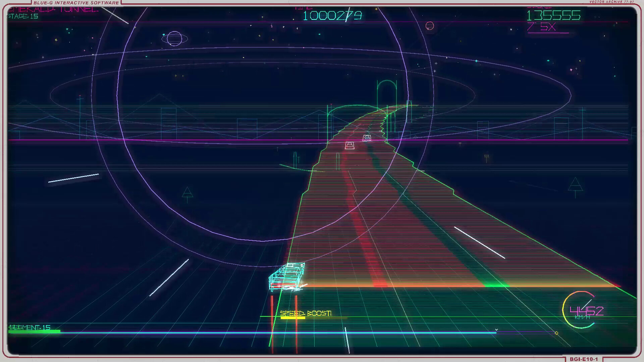Click the green Segment 15 bar
Image resolution: width=644 pixels, height=362 pixels.
pyautogui.click(x=35, y=331)
